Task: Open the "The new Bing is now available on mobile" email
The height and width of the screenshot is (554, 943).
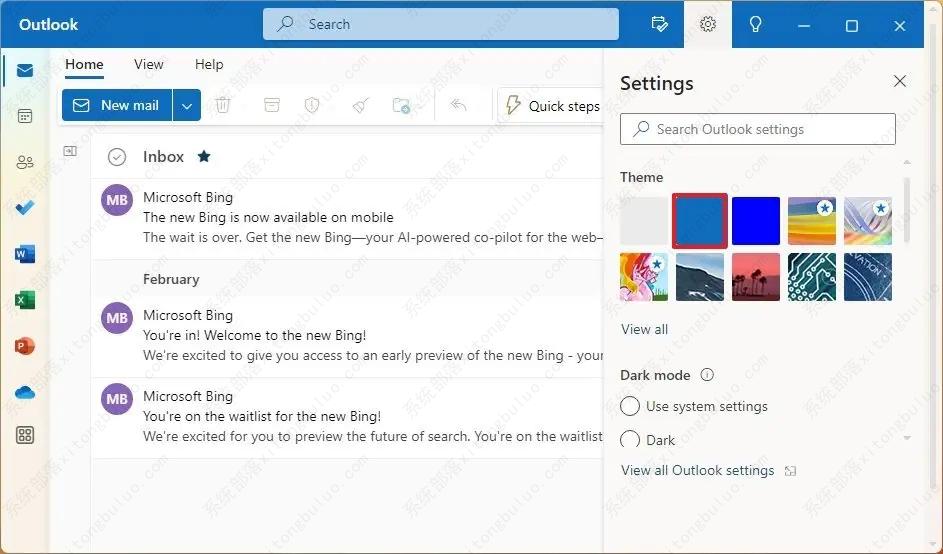Action: coord(348,218)
